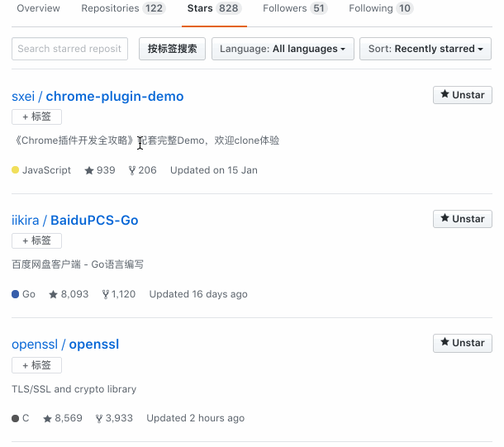
Task: Click the fork icon for BaiduPCS-Go
Action: (x=106, y=294)
